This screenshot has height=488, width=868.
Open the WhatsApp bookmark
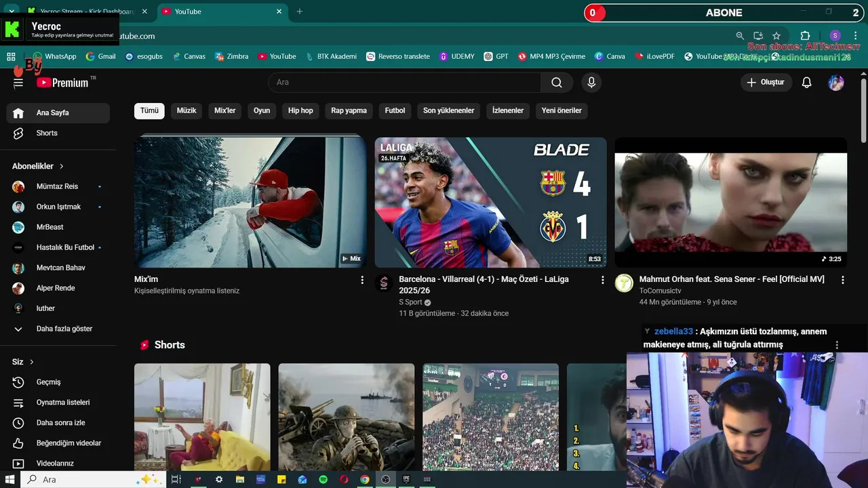coord(54,56)
